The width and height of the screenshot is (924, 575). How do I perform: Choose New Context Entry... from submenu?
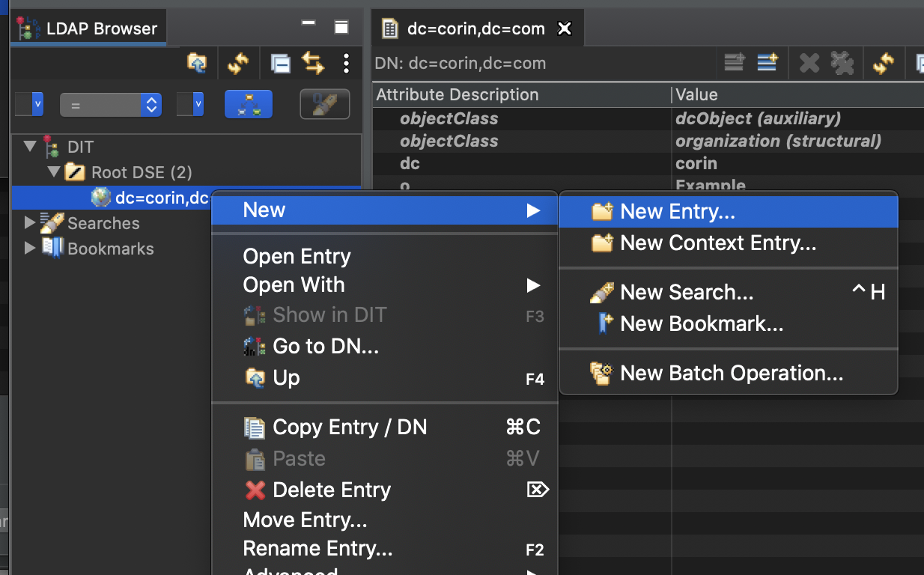click(x=729, y=243)
